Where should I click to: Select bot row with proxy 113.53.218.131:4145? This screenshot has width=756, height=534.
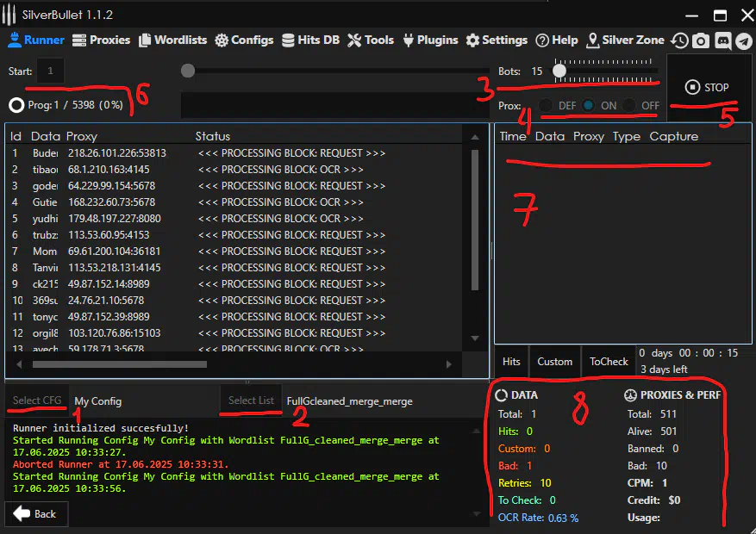pos(234,268)
